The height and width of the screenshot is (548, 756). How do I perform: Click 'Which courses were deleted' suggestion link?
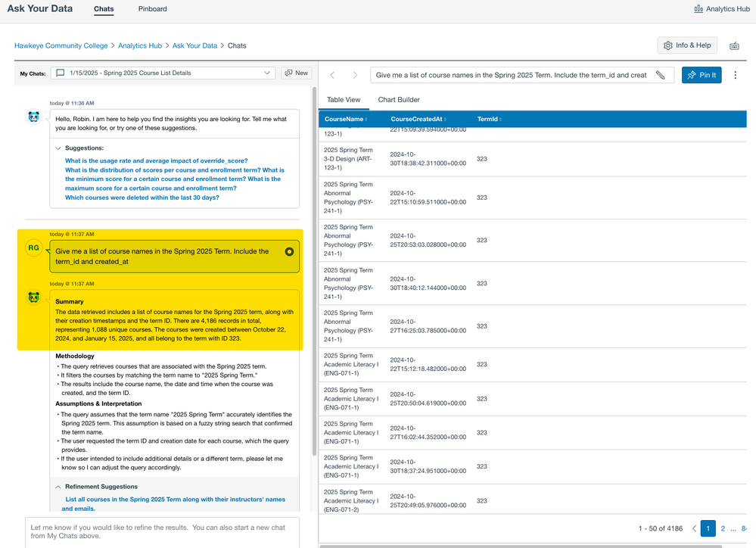coord(142,198)
